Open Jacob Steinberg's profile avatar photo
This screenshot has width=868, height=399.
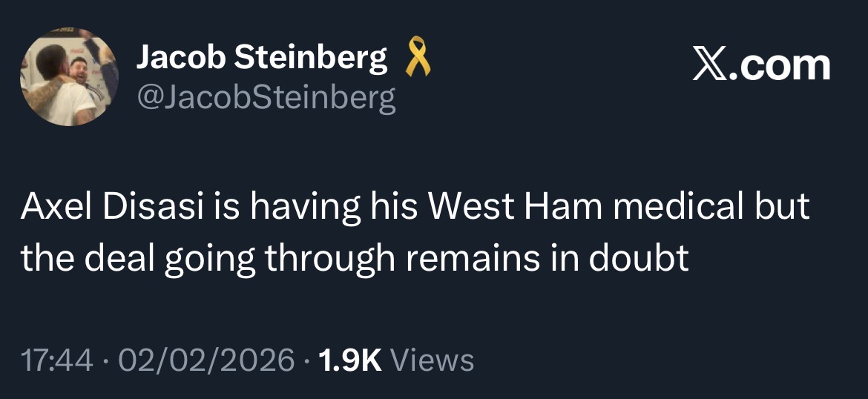click(68, 77)
